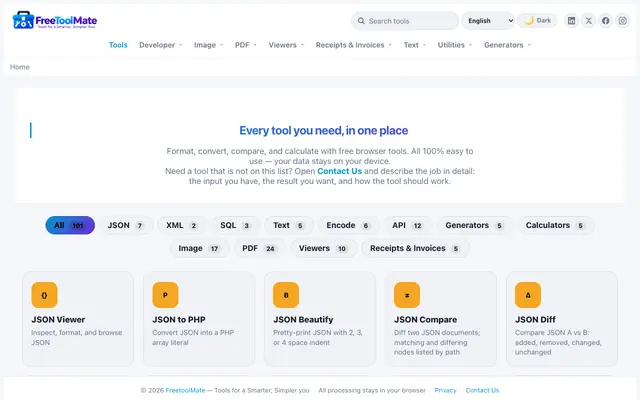The image size is (640, 400).
Task: Expand the Receipts & Invoices menu
Action: (353, 45)
